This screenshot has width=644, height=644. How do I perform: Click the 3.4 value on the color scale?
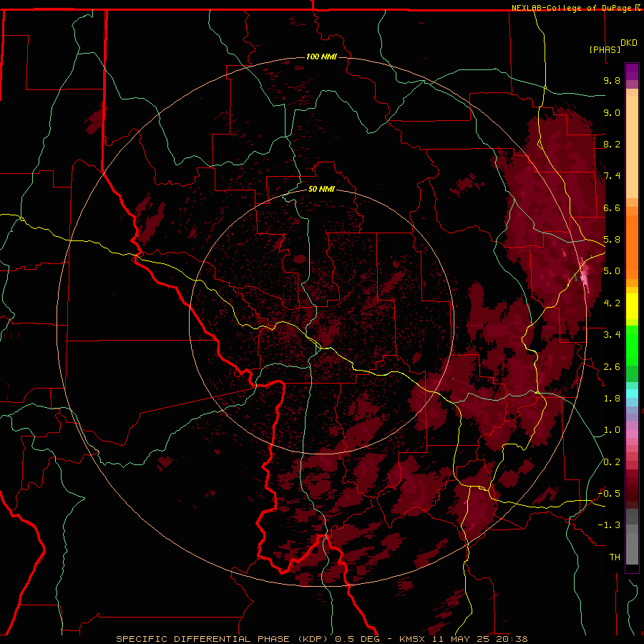click(612, 335)
